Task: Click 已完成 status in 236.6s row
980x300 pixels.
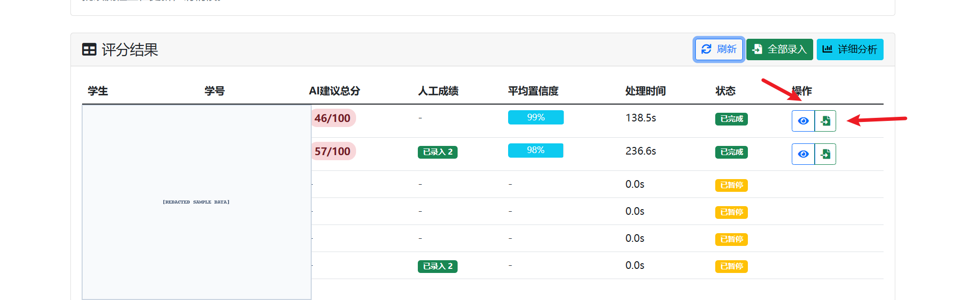Action: 732,152
